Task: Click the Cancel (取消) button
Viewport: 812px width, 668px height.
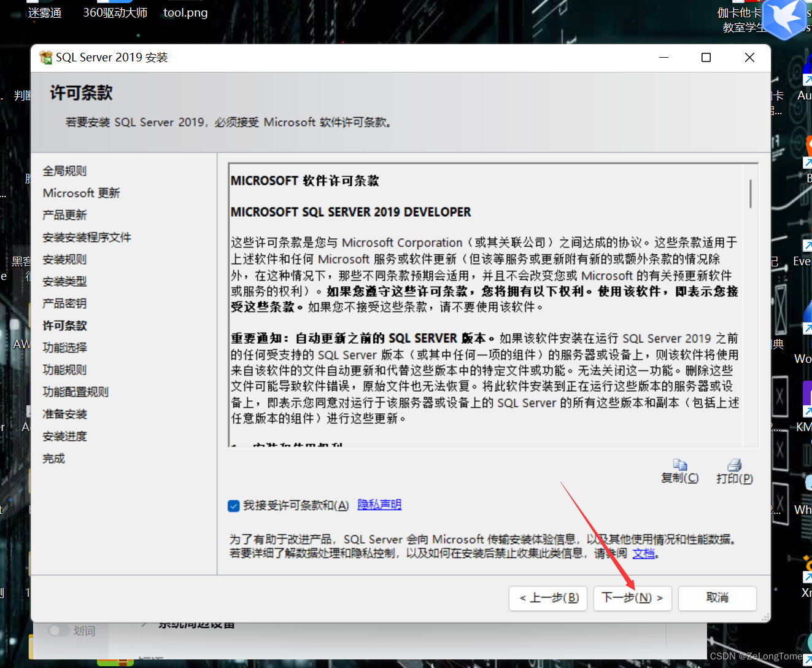Action: (x=717, y=598)
